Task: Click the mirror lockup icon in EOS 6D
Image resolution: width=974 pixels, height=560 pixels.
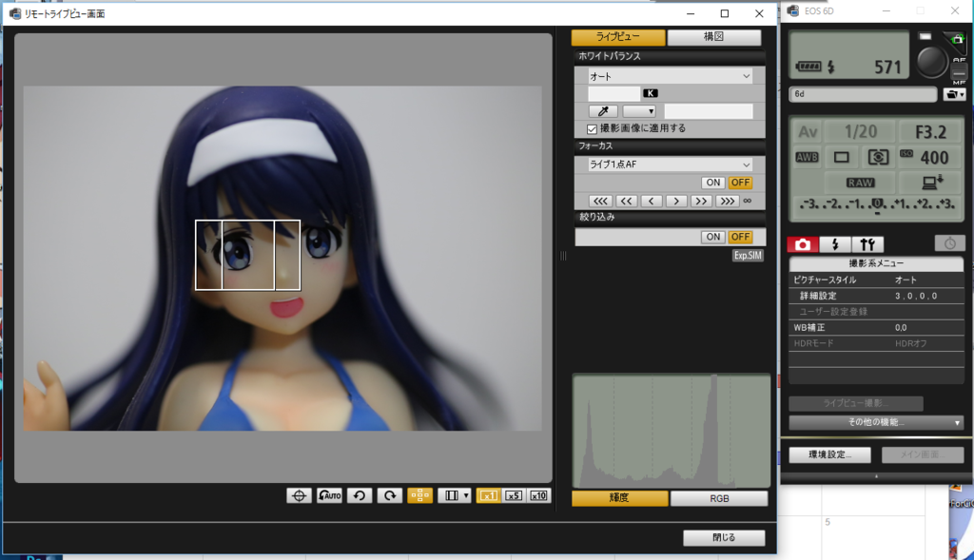Action: pos(957,40)
